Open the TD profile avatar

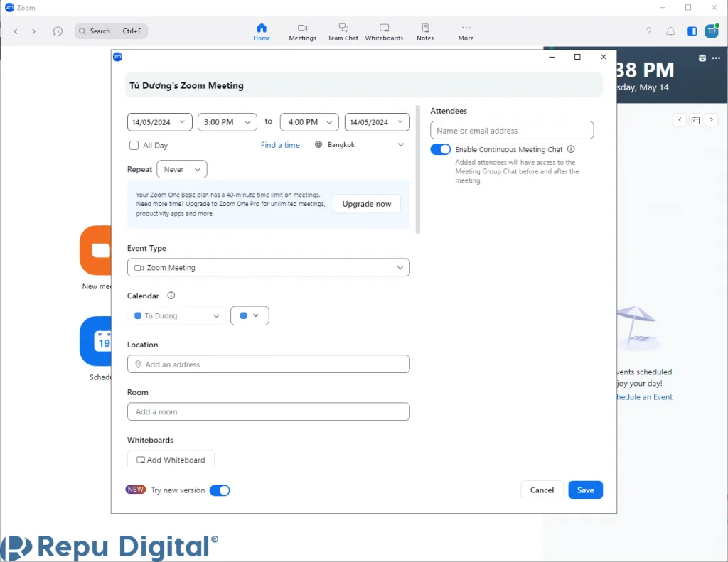pyautogui.click(x=711, y=31)
